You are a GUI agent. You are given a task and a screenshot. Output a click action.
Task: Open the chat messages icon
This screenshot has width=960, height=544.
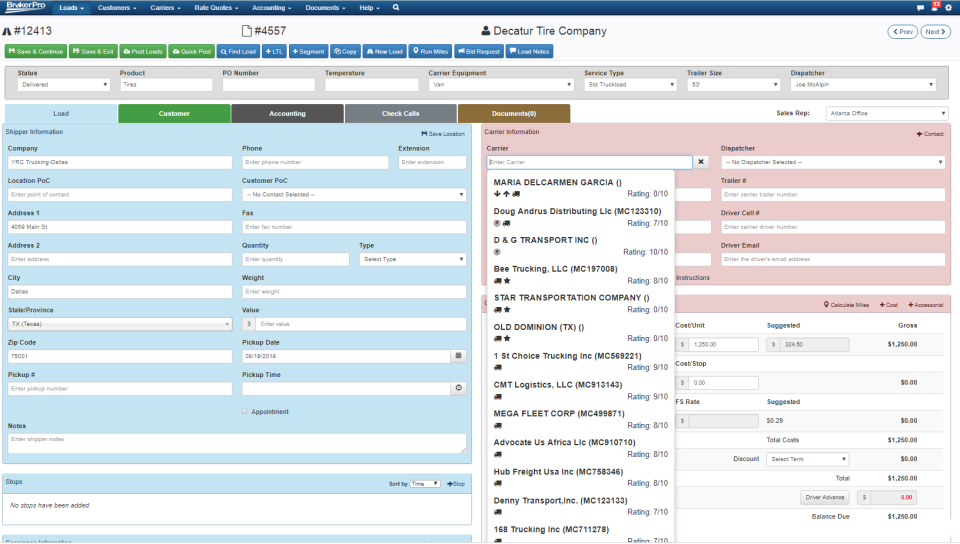point(920,8)
